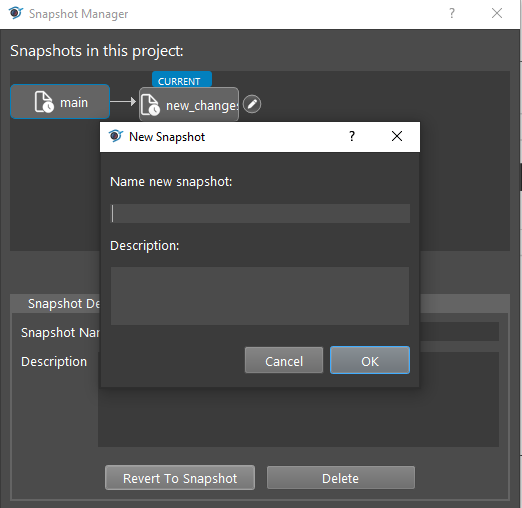Click the 'Snapshots in this project:' heading
This screenshot has width=522, height=508.
pyautogui.click(x=97, y=51)
